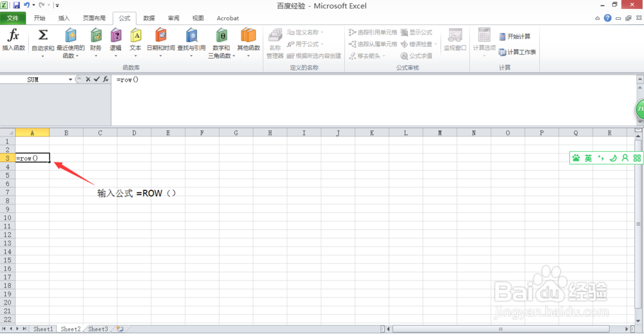Expand the Error Checking (错误检查) dropdown

click(x=435, y=44)
